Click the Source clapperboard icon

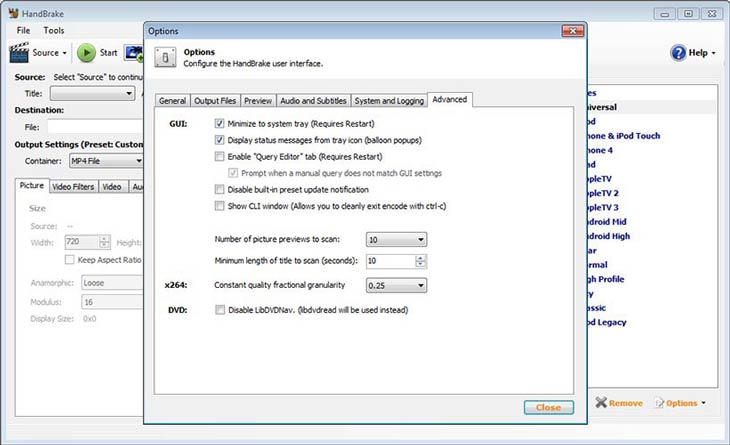[19, 53]
